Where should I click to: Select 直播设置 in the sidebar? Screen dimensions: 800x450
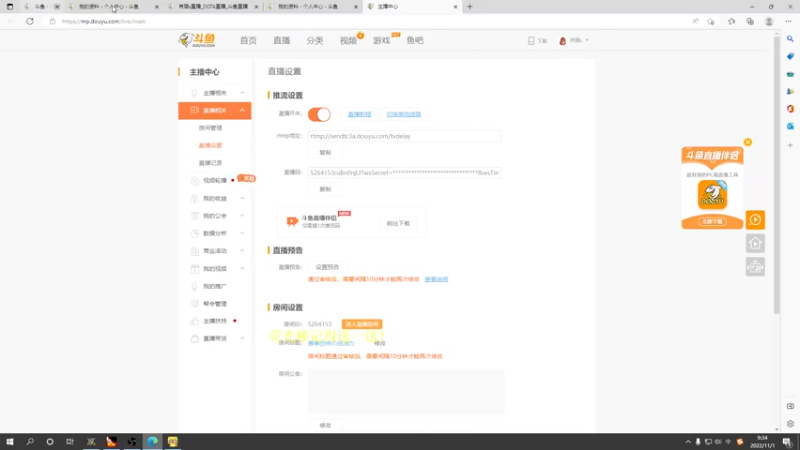pos(210,145)
